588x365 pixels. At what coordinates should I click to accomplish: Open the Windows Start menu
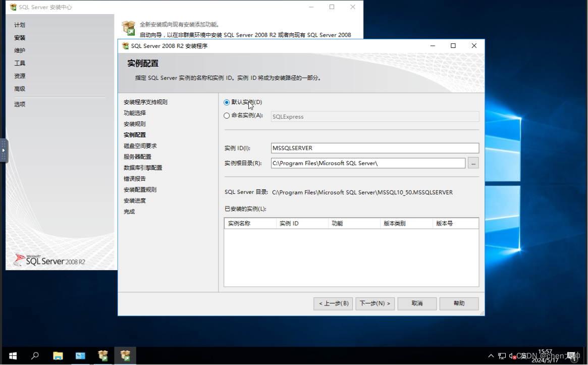pos(13,355)
